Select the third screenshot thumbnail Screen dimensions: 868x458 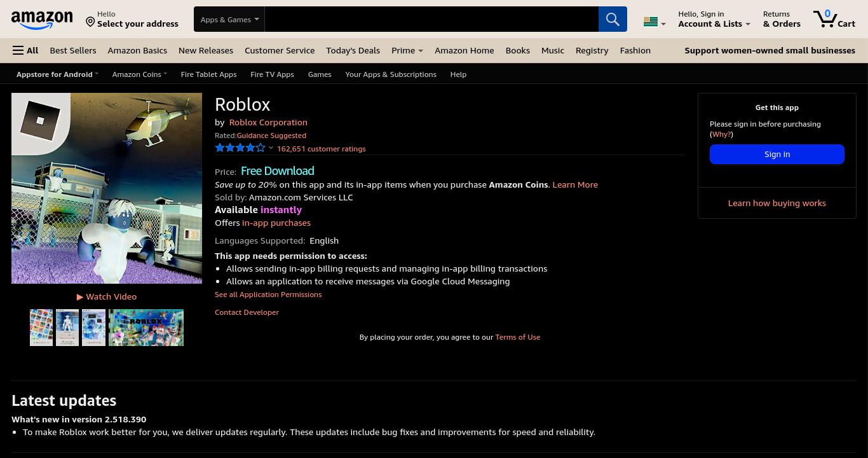tap(93, 328)
